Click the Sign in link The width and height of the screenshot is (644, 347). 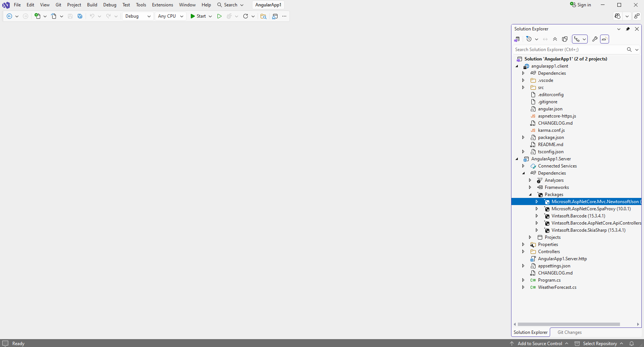[x=581, y=5]
